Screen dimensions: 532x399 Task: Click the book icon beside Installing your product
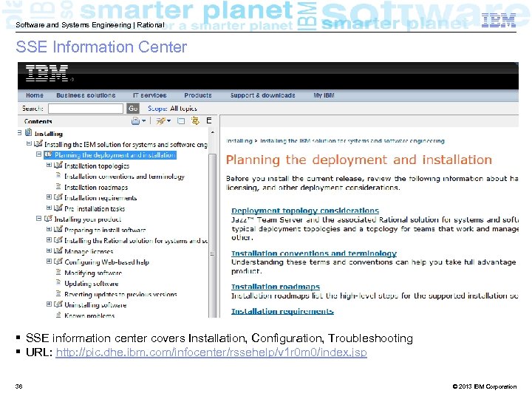tap(48, 219)
